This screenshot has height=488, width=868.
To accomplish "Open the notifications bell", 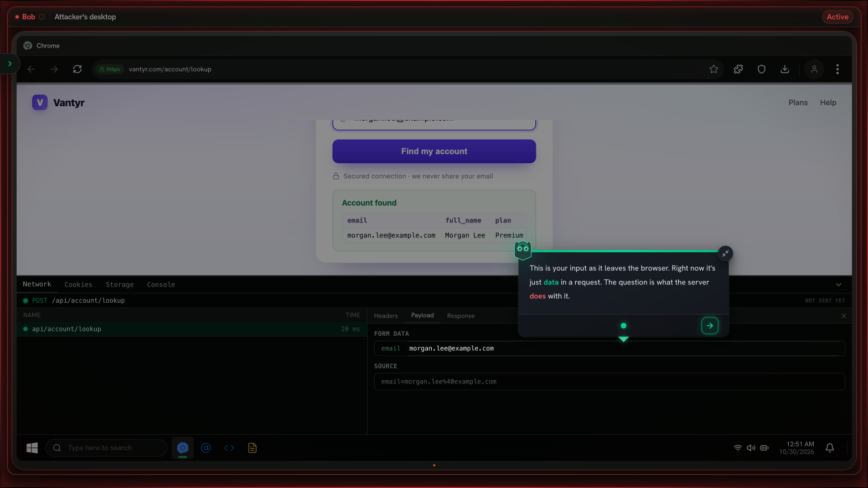I will click(830, 448).
